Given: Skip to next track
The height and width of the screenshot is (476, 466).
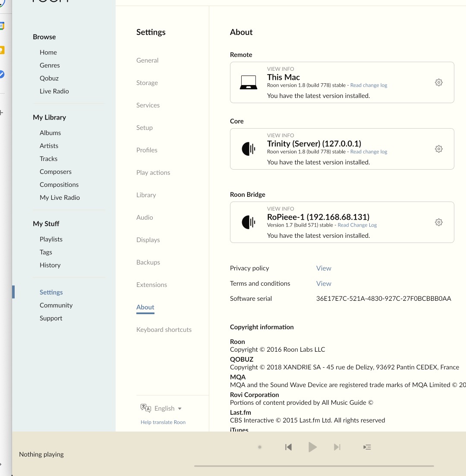Looking at the screenshot, I should tap(337, 447).
